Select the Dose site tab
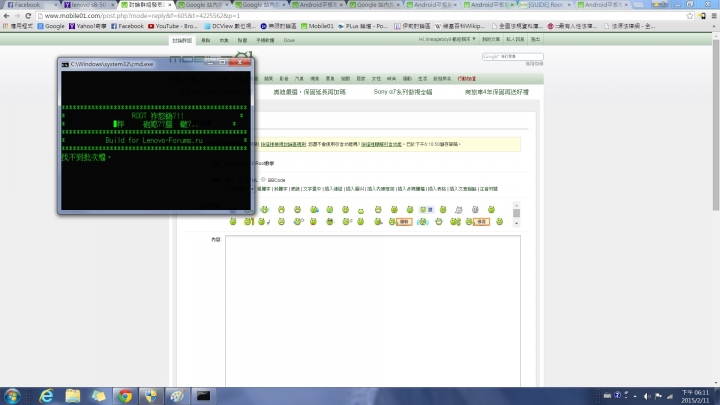This screenshot has width=720, height=405. coord(289,40)
